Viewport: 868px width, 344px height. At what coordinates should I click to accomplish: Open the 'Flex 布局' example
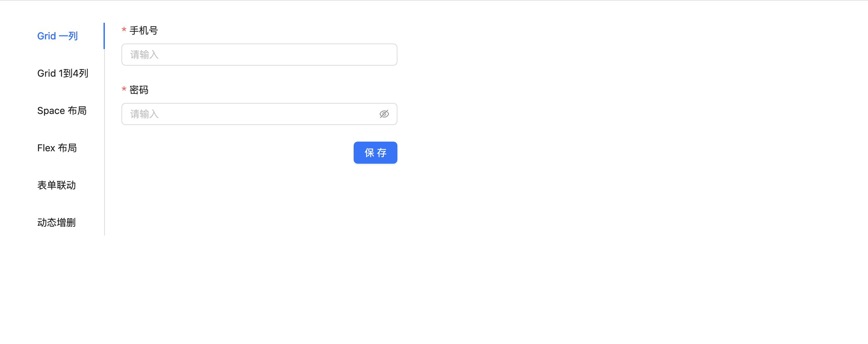(x=57, y=148)
